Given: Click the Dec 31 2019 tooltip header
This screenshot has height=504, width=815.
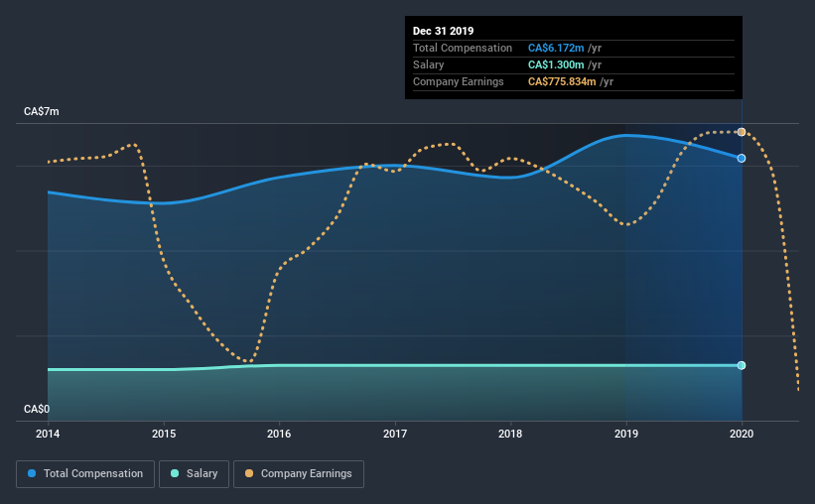Looking at the screenshot, I should [444, 31].
